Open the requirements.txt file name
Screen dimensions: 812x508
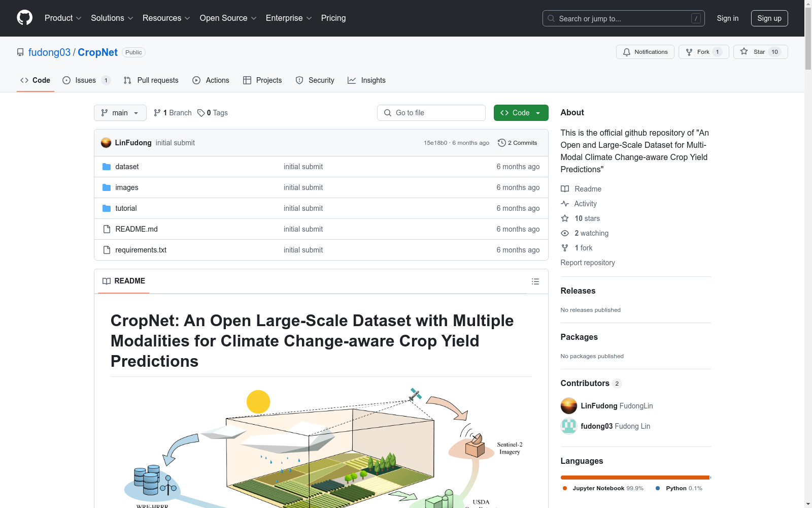point(141,250)
